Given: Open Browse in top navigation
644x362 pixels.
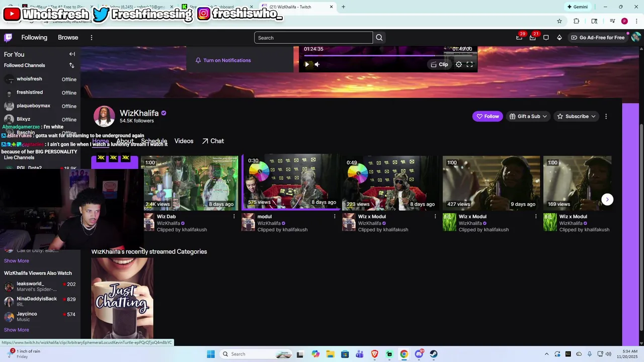Looking at the screenshot, I should pyautogui.click(x=68, y=38).
